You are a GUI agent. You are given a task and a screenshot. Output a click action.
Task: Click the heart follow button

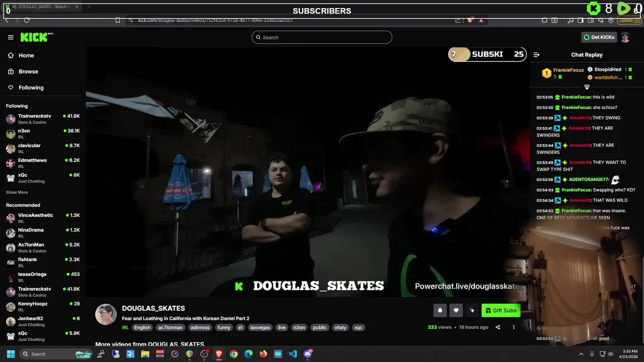[x=456, y=311]
